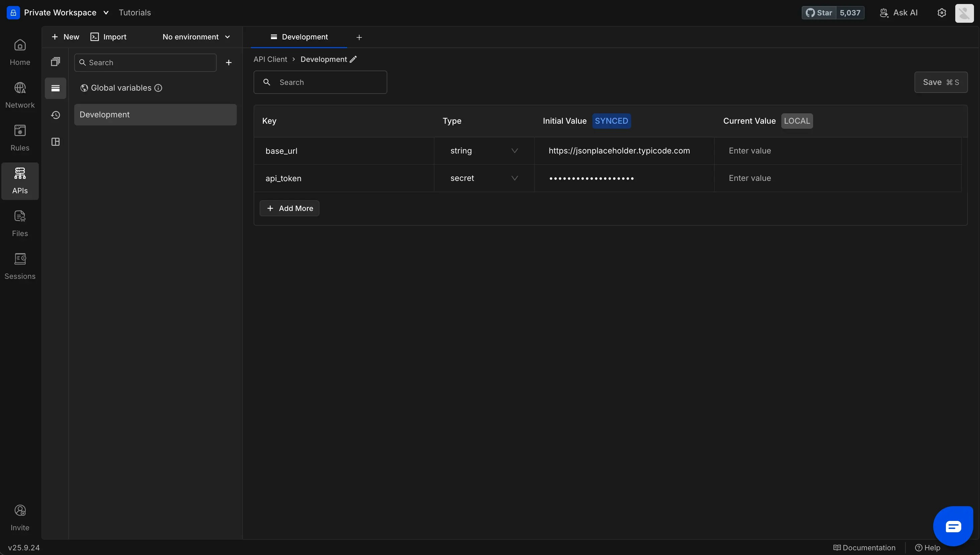Click the Global variables info icon
The height and width of the screenshot is (555, 980).
click(x=158, y=88)
